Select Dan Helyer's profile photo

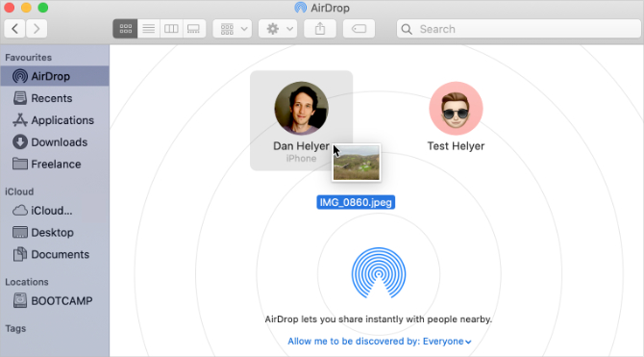302,108
